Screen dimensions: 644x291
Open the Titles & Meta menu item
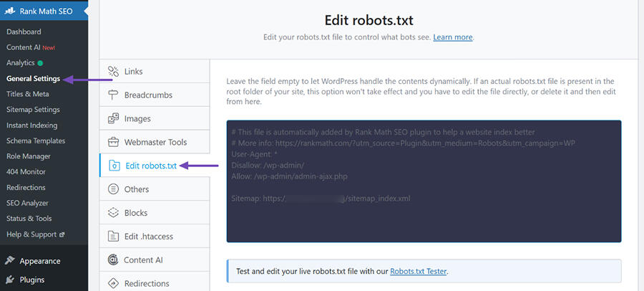click(27, 94)
